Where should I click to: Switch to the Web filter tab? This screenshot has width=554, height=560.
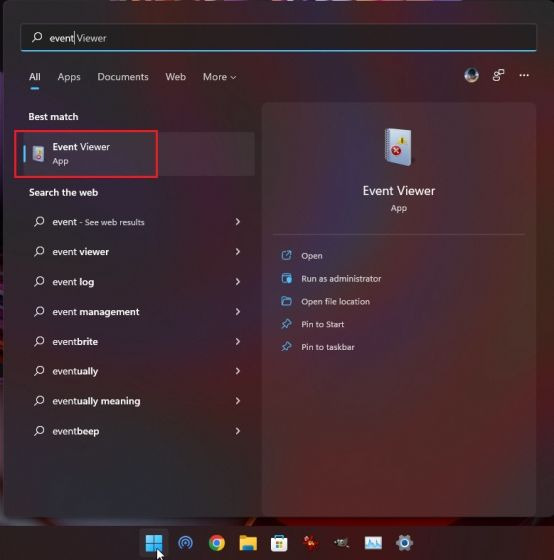click(x=175, y=77)
